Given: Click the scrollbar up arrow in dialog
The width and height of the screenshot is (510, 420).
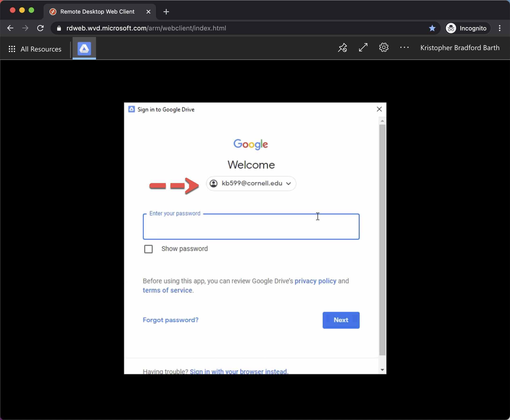Looking at the screenshot, I should point(382,121).
